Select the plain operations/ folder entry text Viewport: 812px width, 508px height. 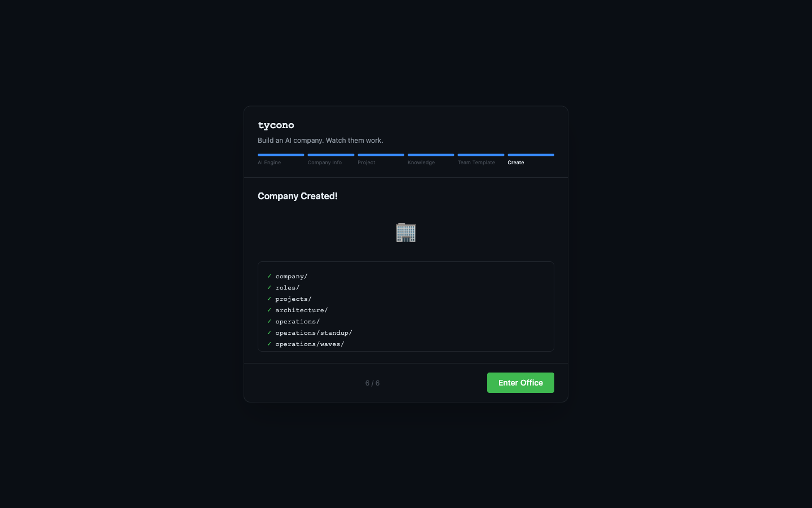[297, 322]
